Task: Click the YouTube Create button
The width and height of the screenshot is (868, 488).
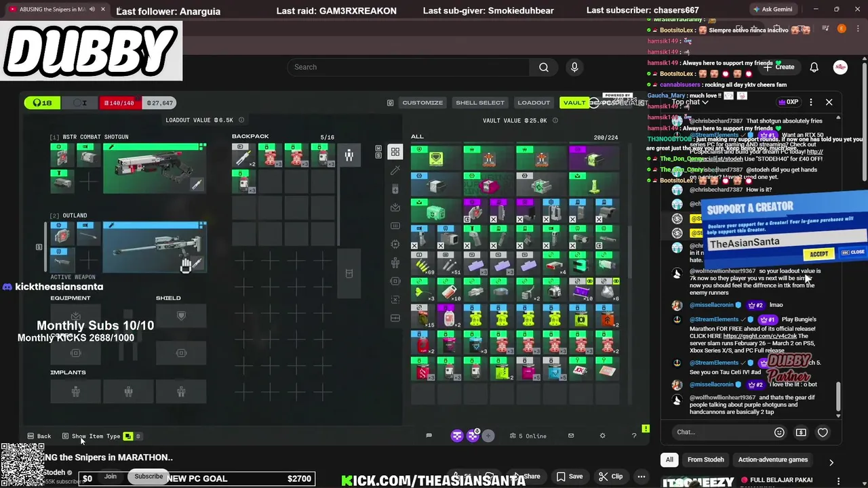Action: (x=778, y=67)
